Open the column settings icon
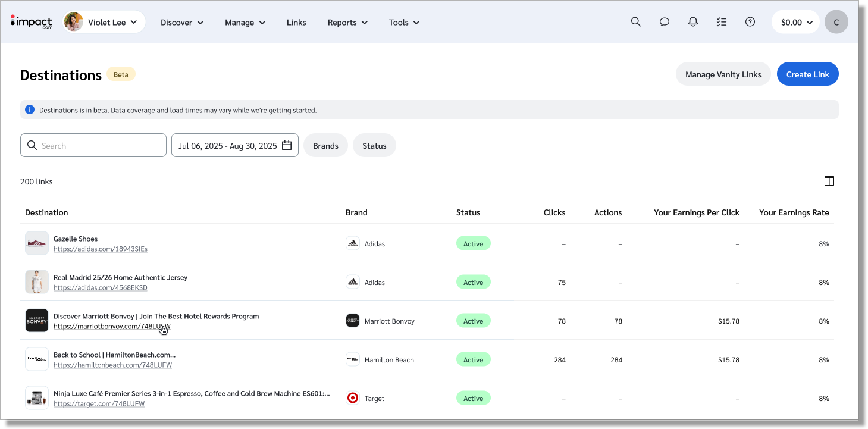 pyautogui.click(x=829, y=181)
